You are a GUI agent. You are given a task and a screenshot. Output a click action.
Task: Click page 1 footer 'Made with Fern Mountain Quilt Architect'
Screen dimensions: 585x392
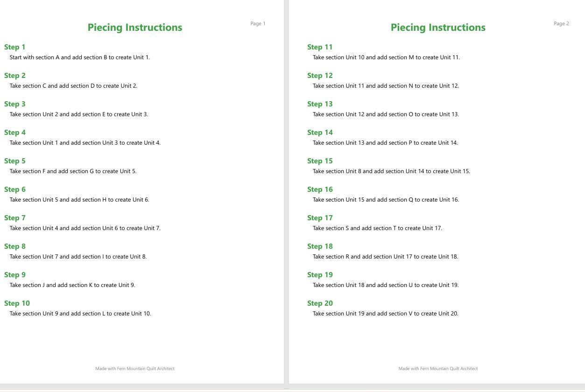(x=135, y=369)
